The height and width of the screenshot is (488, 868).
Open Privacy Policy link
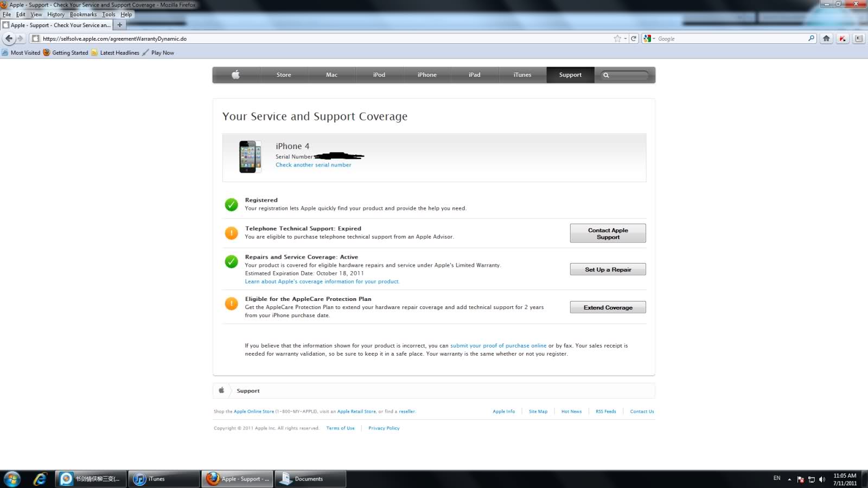(384, 428)
